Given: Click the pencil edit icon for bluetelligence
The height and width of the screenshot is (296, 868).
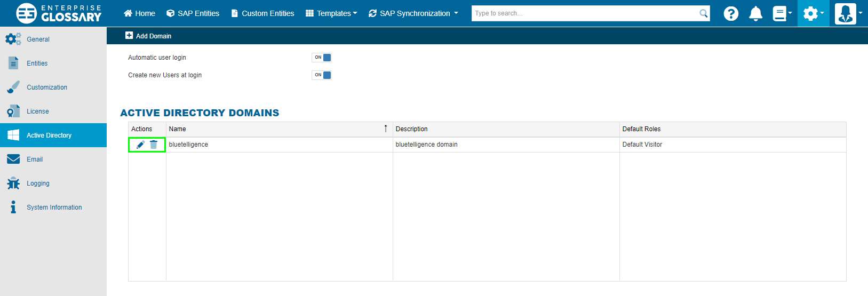Looking at the screenshot, I should point(140,145).
